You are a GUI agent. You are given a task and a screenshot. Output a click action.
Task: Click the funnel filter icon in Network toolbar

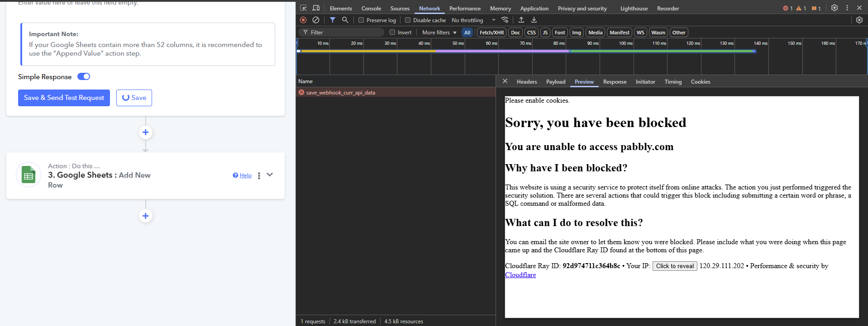point(333,20)
